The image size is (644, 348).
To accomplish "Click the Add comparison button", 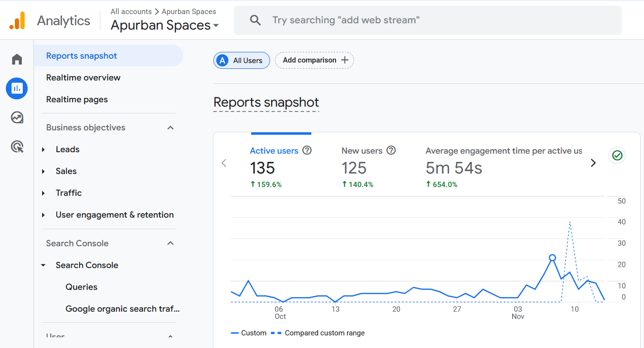I will tap(314, 60).
